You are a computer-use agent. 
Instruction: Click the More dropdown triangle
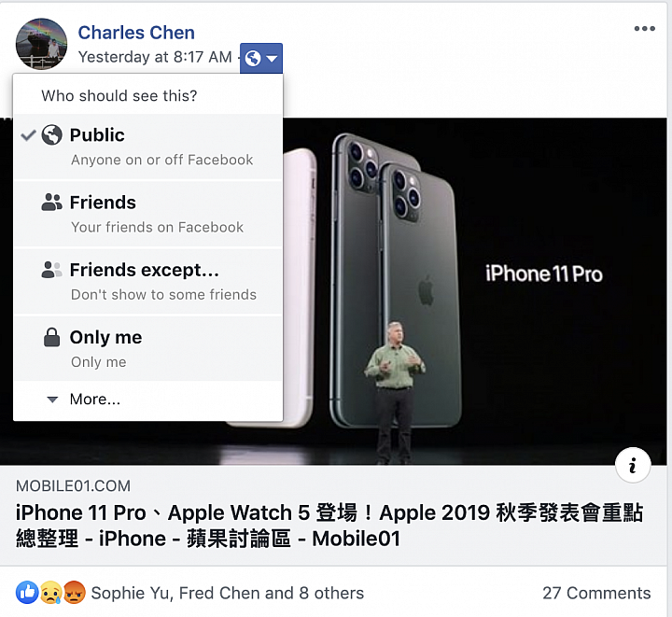click(x=52, y=400)
